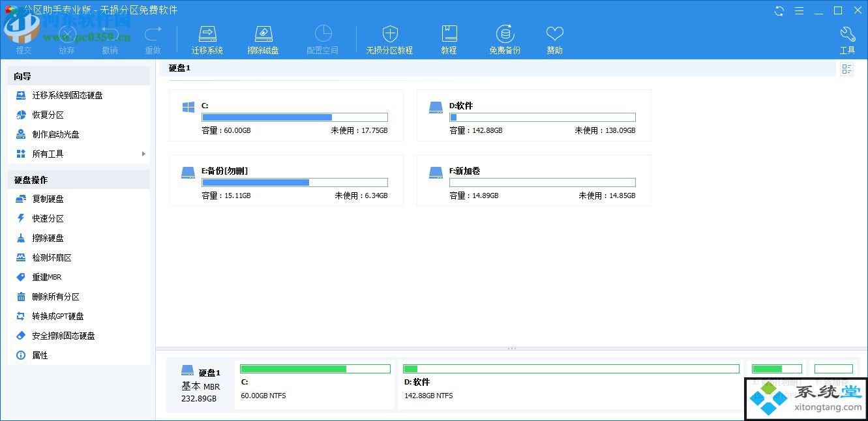The image size is (868, 421).
Task: Click the 撤销 undo arrow icon
Action: (110, 34)
